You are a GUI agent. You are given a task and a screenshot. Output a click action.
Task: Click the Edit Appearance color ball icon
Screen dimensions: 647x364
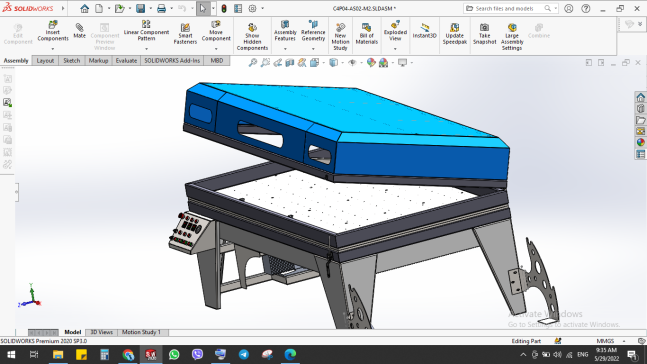tap(371, 63)
